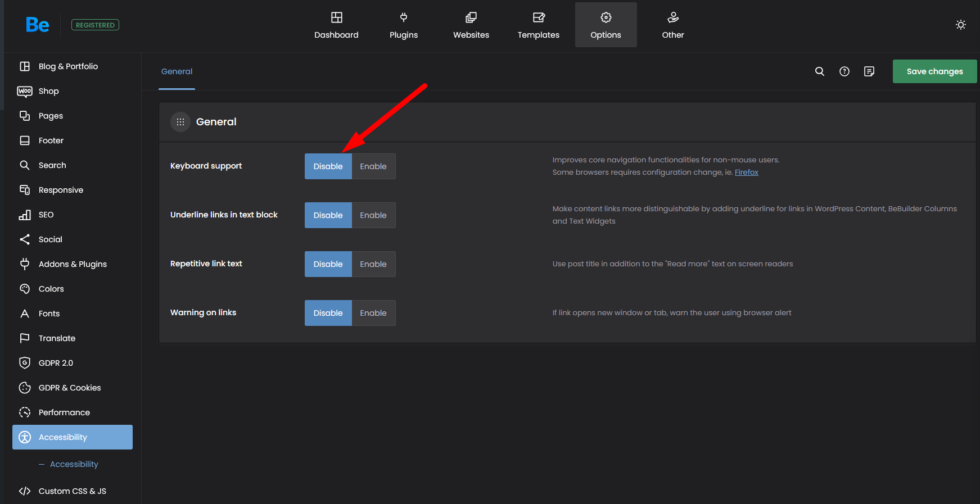Image resolution: width=980 pixels, height=504 pixels.
Task: Open the Other top menu label
Action: point(673,35)
